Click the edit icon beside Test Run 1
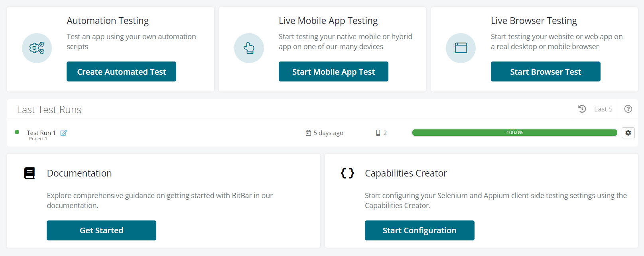 [64, 133]
